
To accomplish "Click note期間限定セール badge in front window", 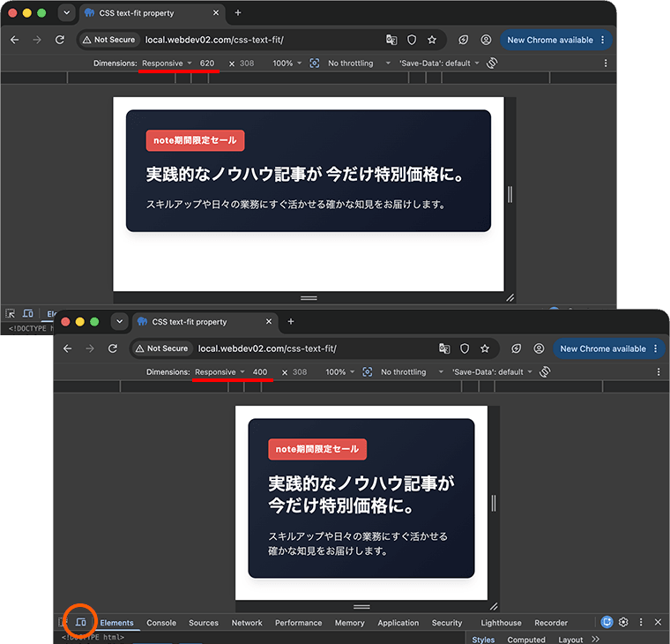I will click(x=317, y=449).
